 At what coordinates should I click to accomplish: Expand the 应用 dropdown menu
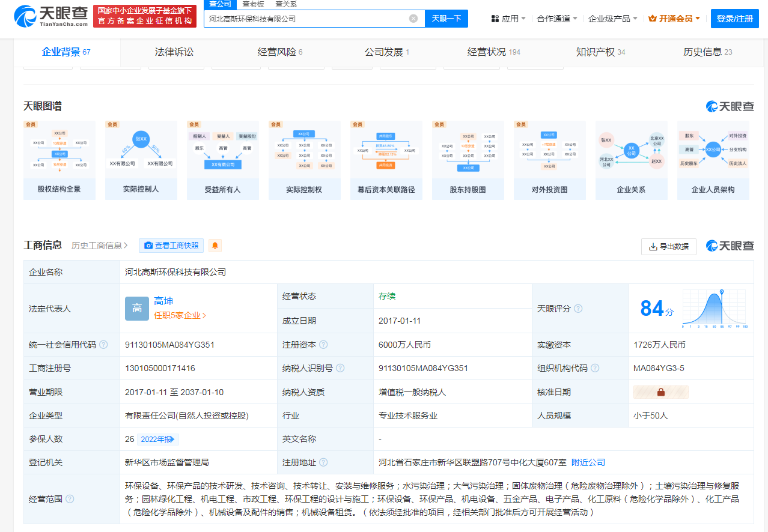tap(508, 19)
